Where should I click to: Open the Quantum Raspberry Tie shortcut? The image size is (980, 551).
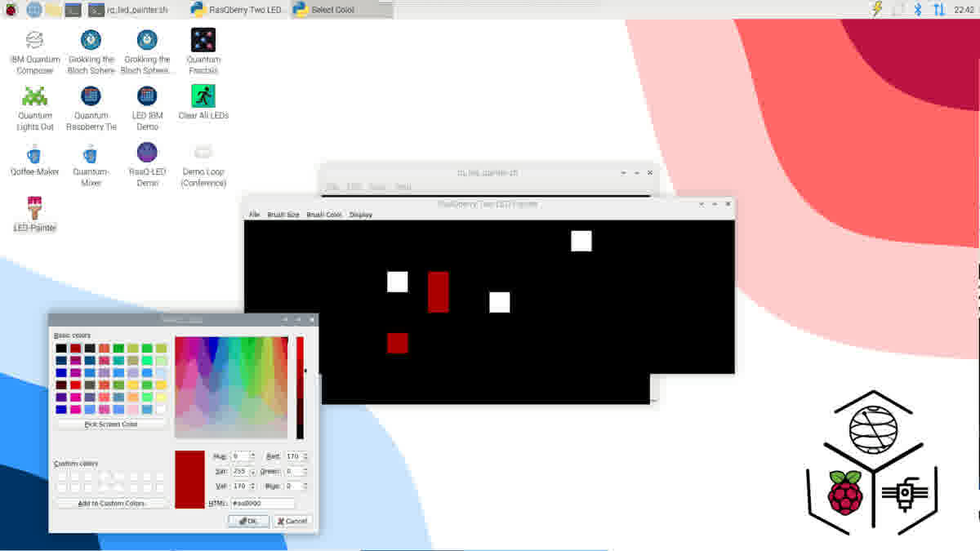[x=91, y=108]
